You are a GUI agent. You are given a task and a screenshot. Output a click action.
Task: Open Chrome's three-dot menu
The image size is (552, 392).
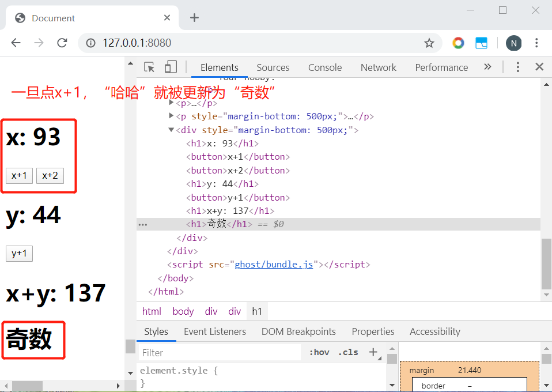(x=536, y=43)
